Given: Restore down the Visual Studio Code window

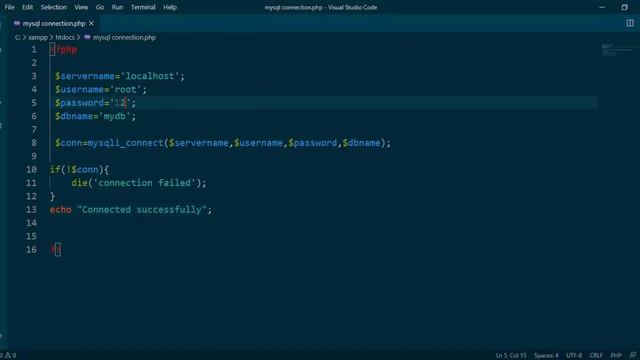Looking at the screenshot, I should point(624,7).
